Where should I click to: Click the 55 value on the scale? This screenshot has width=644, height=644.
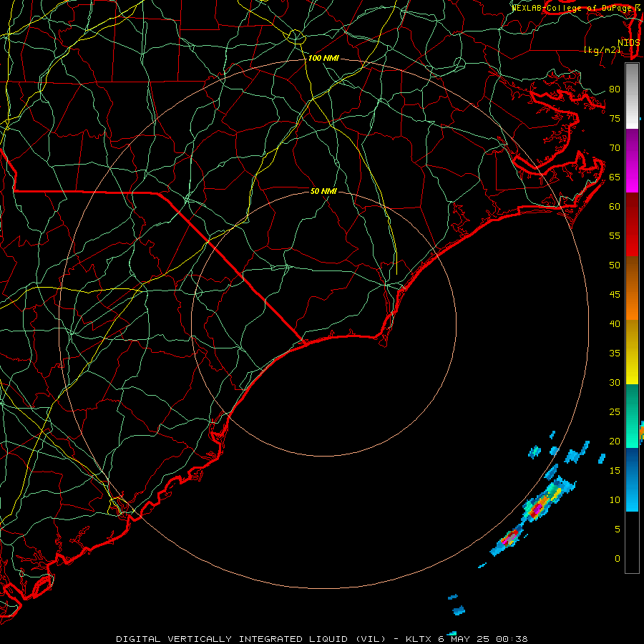tap(615, 235)
